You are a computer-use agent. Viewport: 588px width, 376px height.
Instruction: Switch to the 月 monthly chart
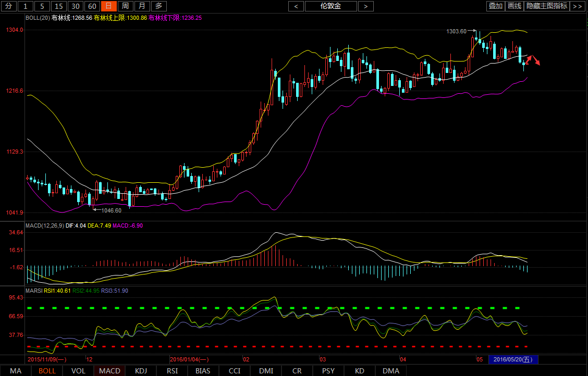[142, 6]
